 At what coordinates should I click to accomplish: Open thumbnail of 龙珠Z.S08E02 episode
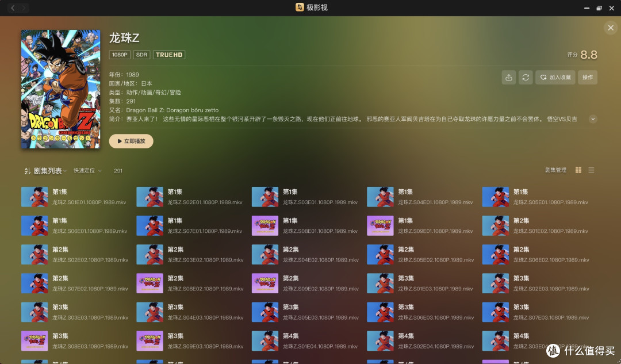coord(149,283)
